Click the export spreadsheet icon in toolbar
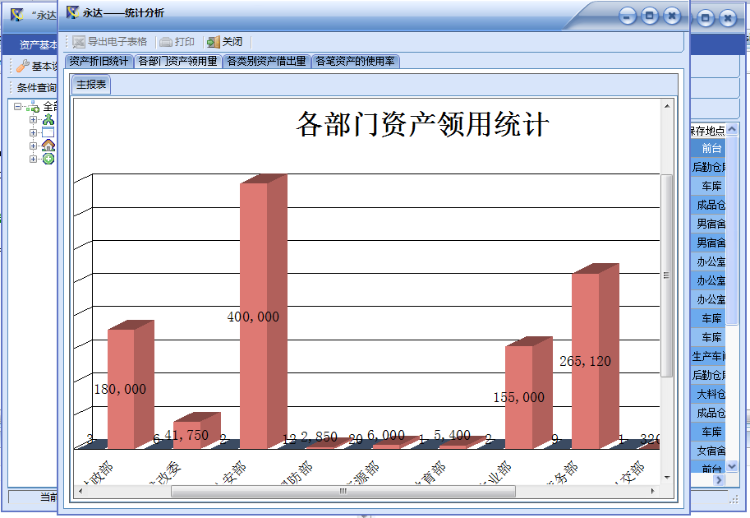 79,42
